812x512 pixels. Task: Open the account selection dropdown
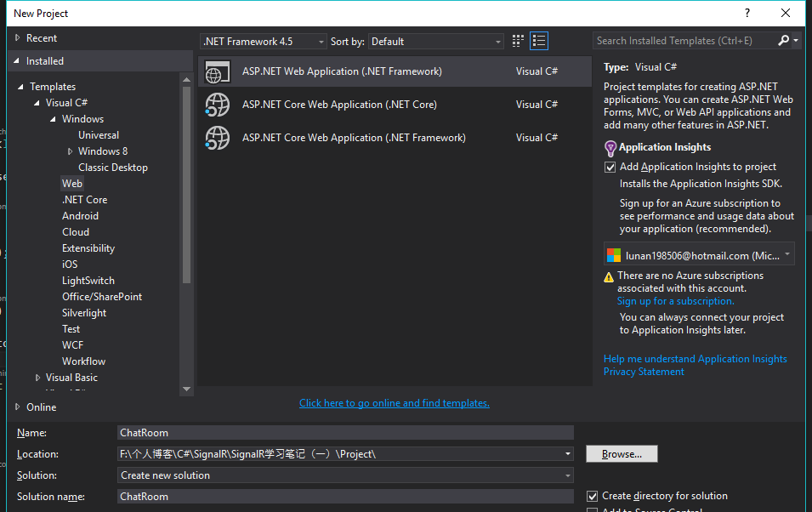click(699, 253)
